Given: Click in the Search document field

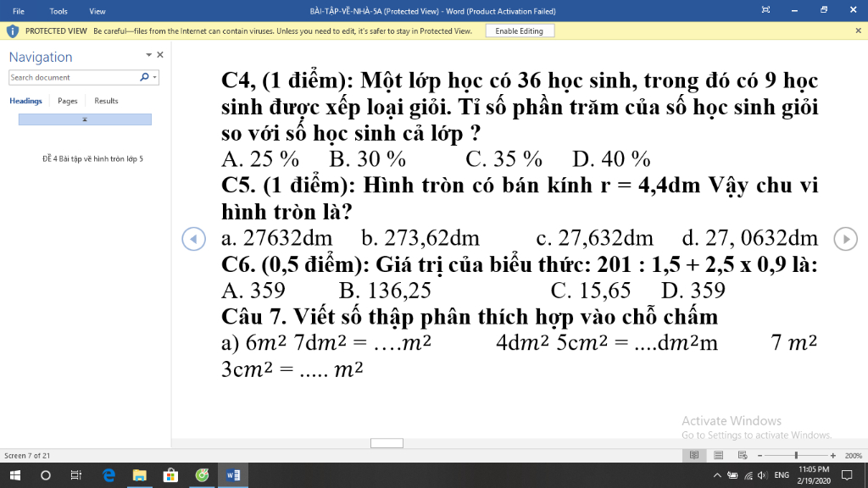Looking at the screenshot, I should click(74, 77).
